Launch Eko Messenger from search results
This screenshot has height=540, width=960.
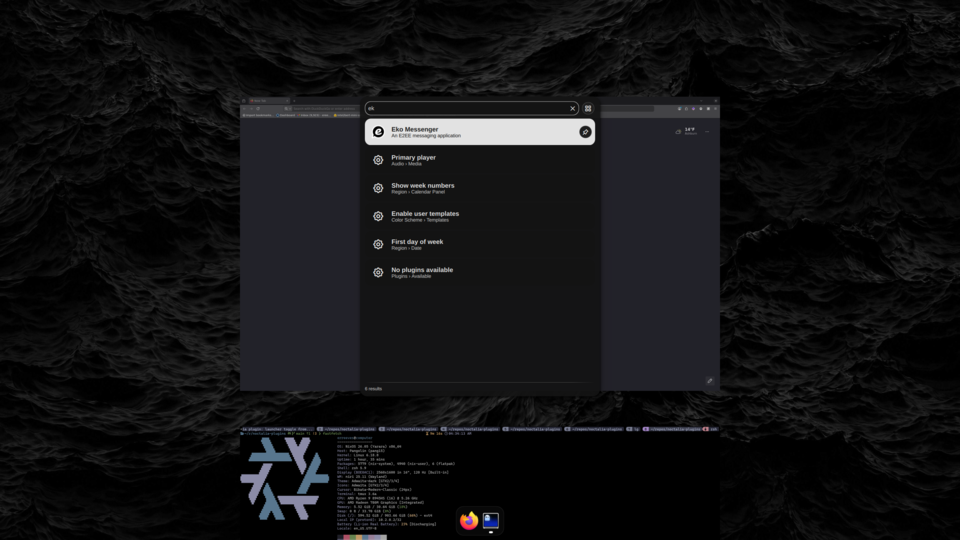coord(479,132)
